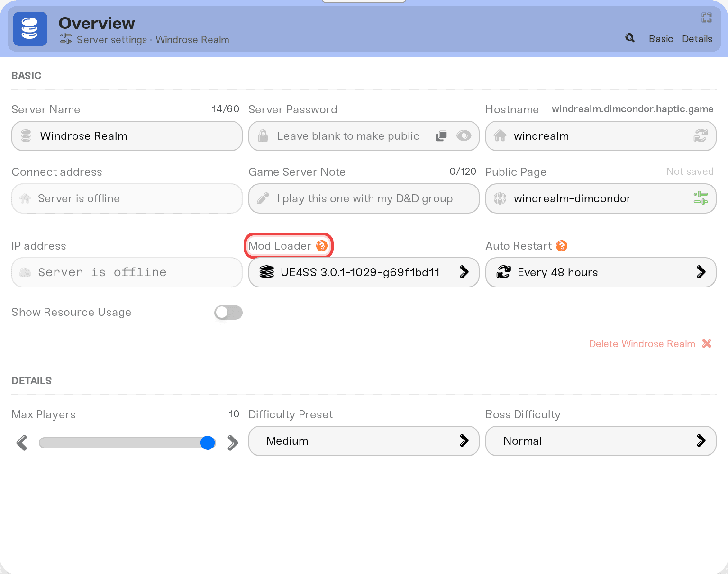Jump to the Details section tab
The image size is (728, 574).
click(697, 39)
